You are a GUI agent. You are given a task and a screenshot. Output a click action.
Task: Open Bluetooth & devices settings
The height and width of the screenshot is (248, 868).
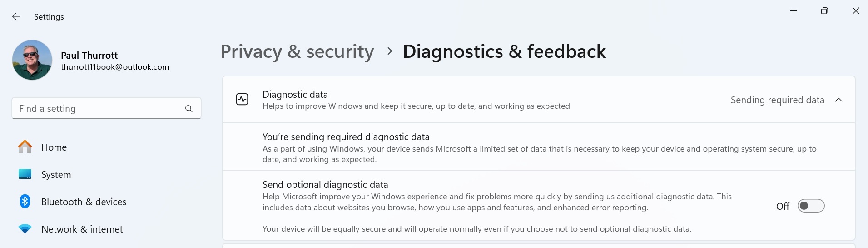coord(84,202)
